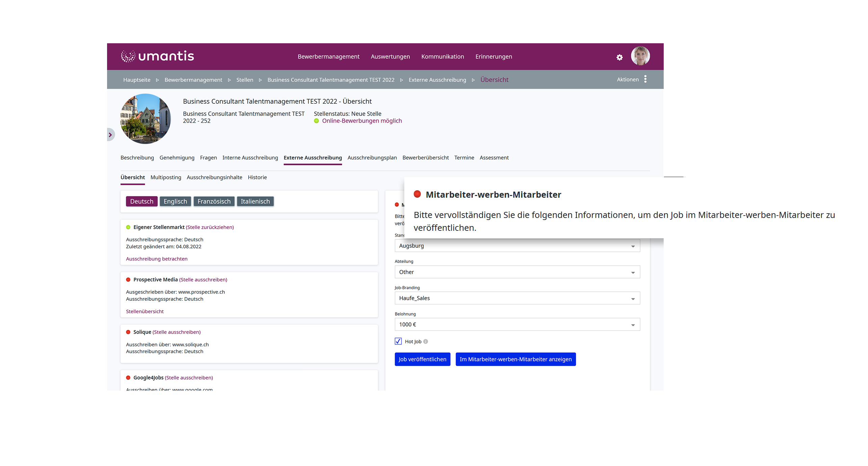Screen dimensions: 868x466
Task: Click the umantis logo
Action: [x=157, y=56]
